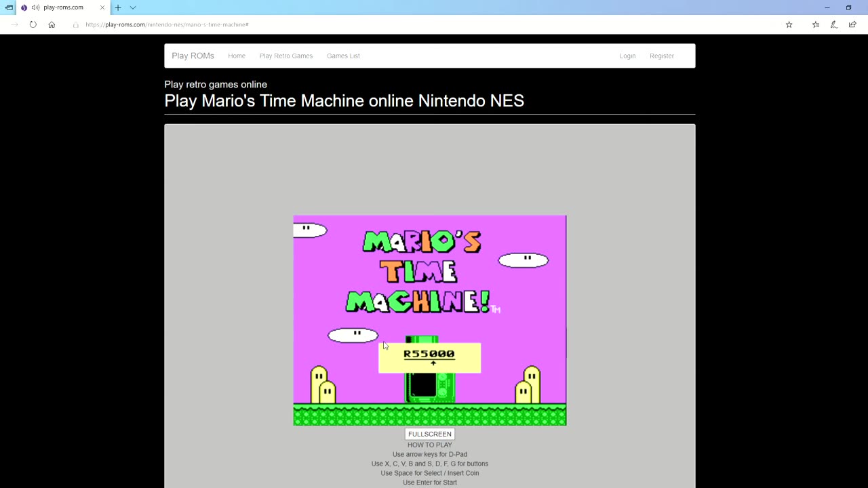Close the play-roms.com tab
Viewport: 868px width, 488px height.
point(102,7)
